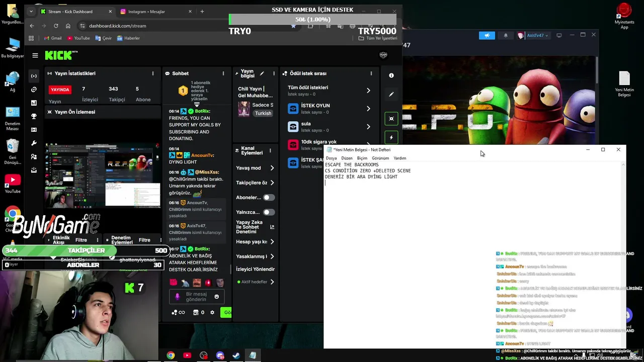
Task: Open Yapay Zeka ile Sohbet Denetimi link
Action: (x=255, y=227)
